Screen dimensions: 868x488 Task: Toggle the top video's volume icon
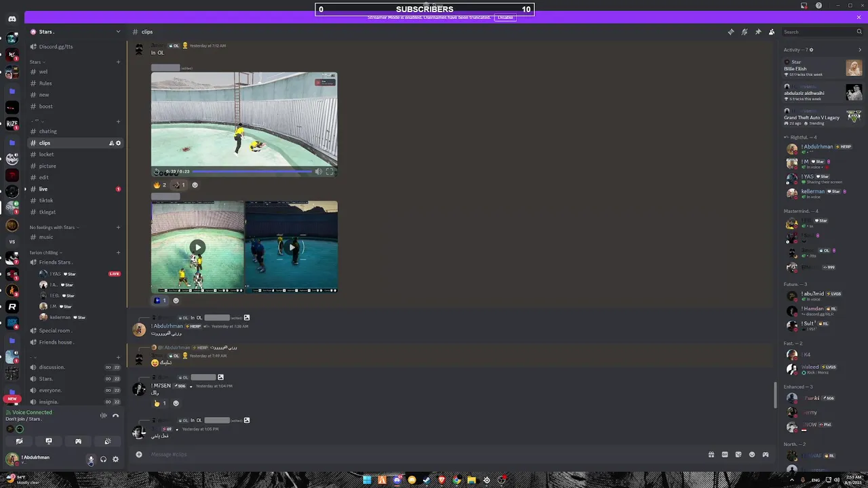point(319,171)
